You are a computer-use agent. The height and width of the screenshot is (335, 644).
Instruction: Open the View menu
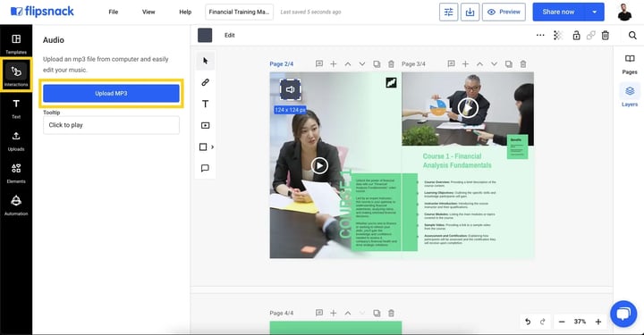[x=148, y=12]
